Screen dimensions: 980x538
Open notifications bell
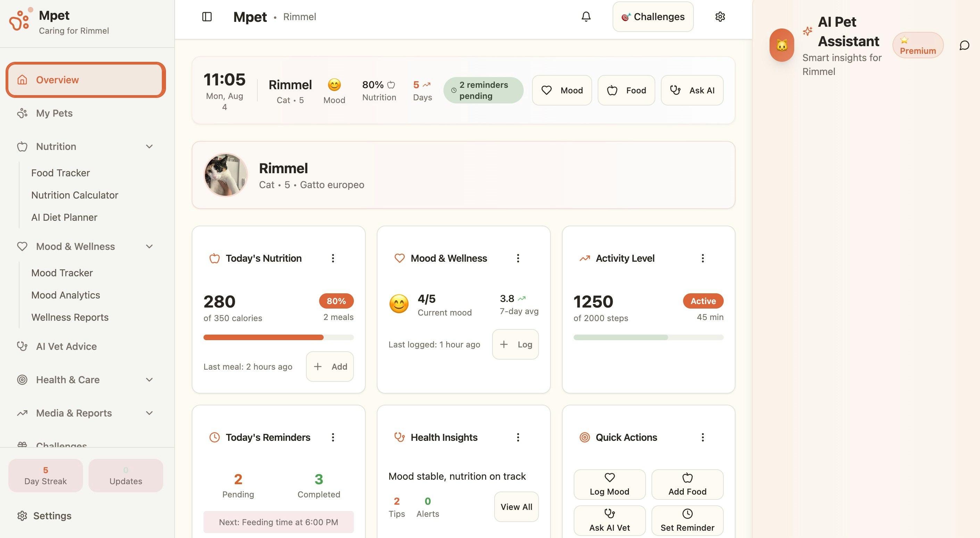point(586,17)
